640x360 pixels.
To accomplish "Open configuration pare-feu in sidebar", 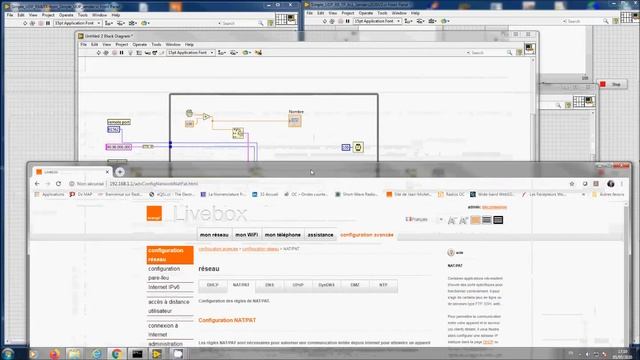I will point(164,273).
